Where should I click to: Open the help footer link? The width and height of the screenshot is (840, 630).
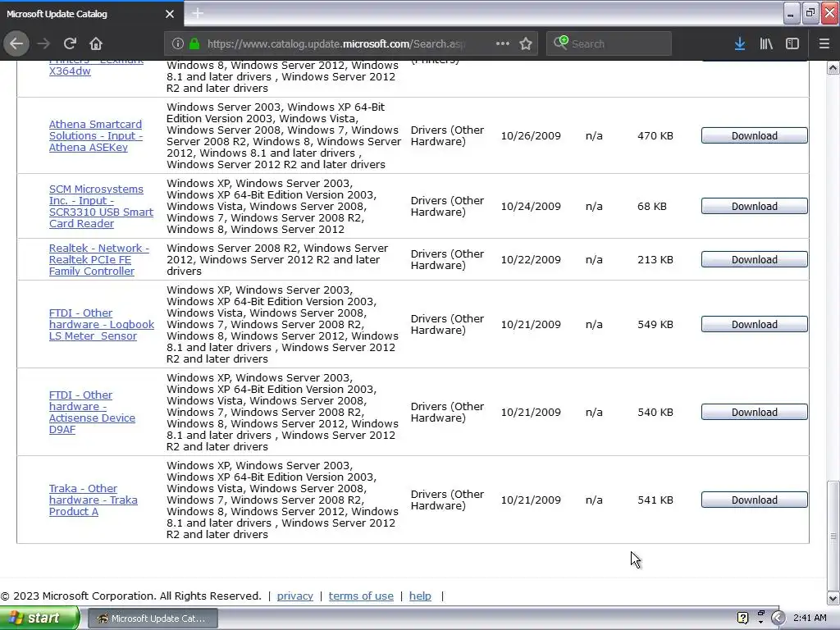pyautogui.click(x=420, y=596)
